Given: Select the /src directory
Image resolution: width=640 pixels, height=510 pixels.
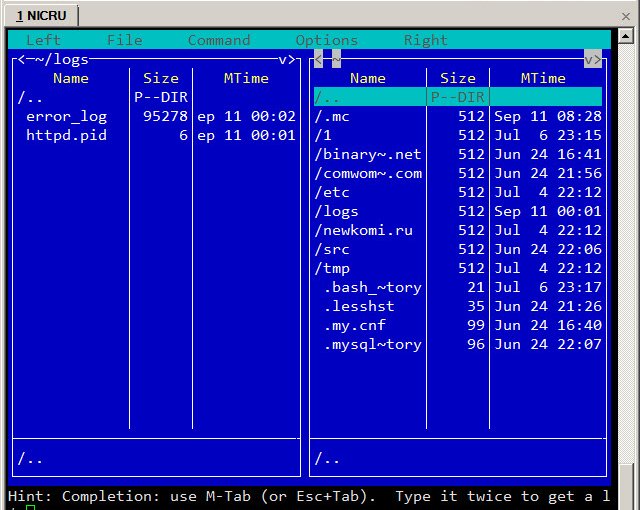Looking at the screenshot, I should (331, 249).
